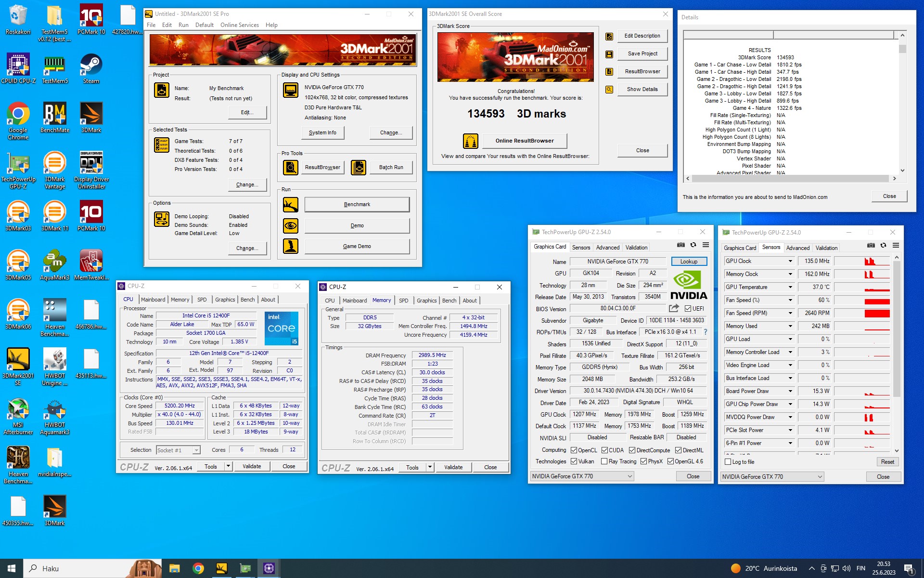Open Display Driver Uninstaller desktop icon
The height and width of the screenshot is (578, 924).
point(91,170)
